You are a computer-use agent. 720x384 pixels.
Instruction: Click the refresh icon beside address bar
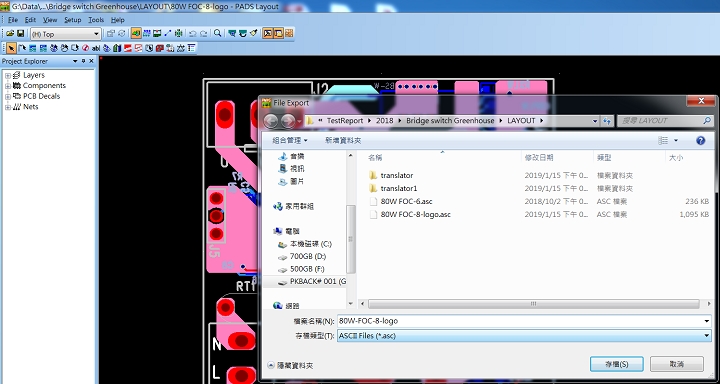(608, 121)
